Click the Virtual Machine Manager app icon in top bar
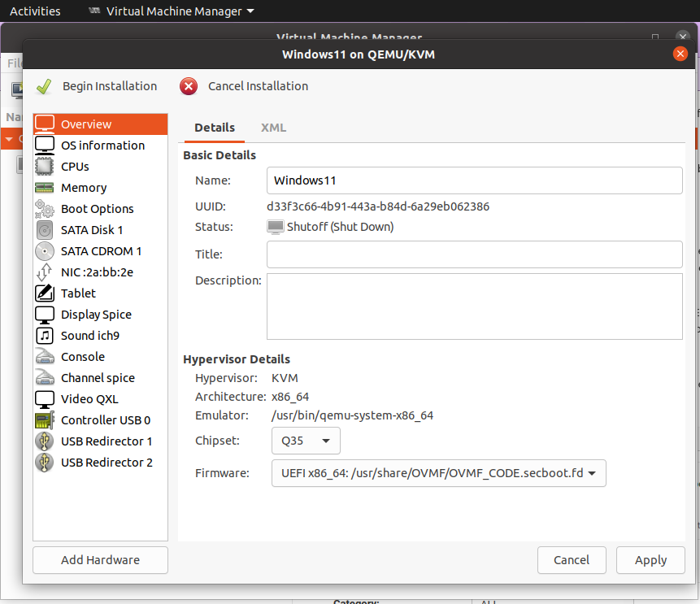 pyautogui.click(x=94, y=11)
